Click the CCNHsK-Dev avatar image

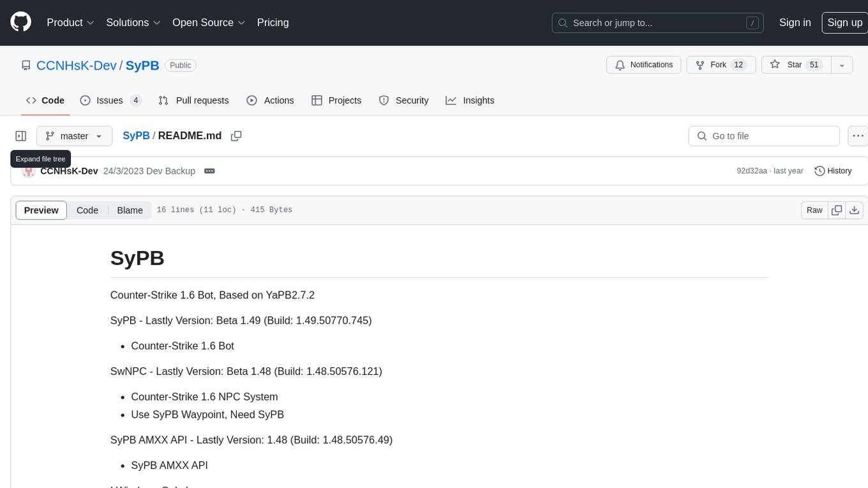point(28,171)
